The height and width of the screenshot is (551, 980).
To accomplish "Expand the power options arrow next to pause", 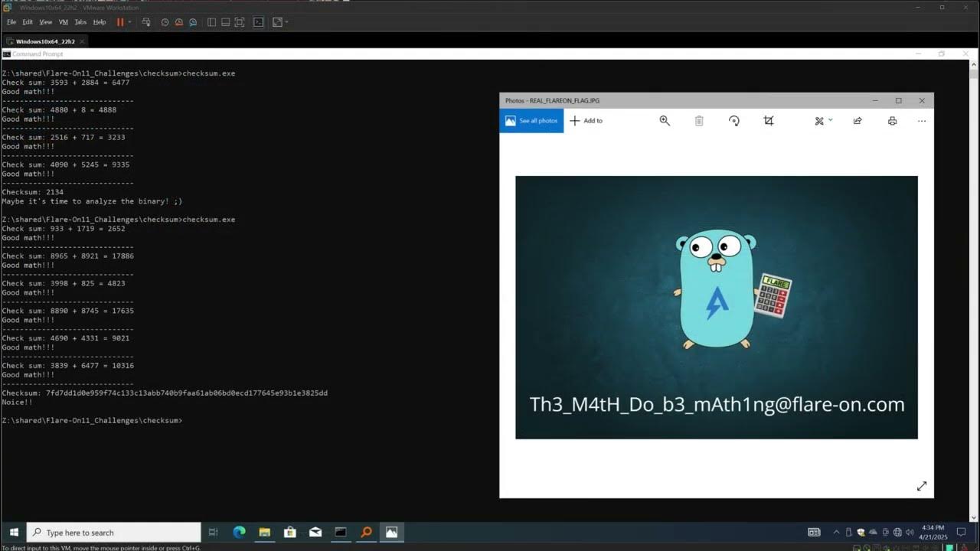I will coord(130,22).
